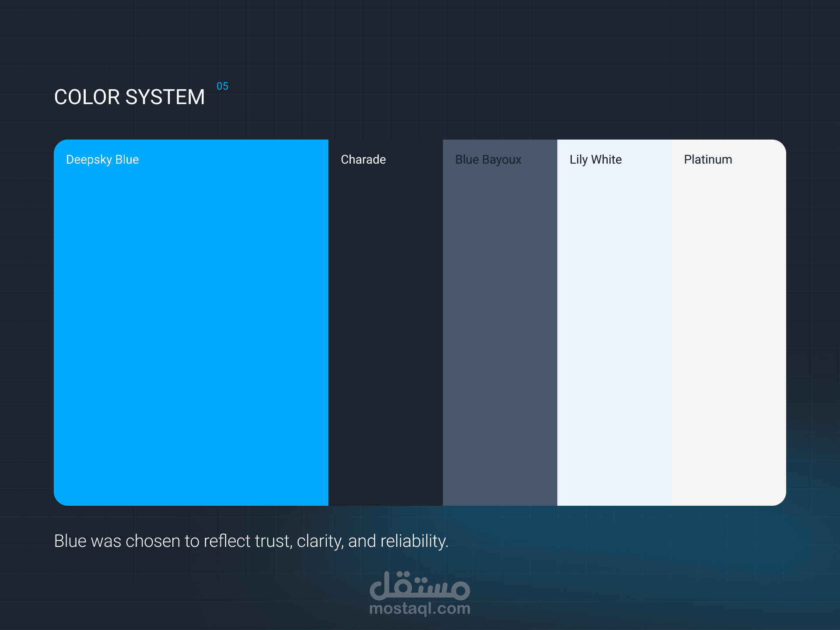Click the 'Charade' text label

pos(363,160)
